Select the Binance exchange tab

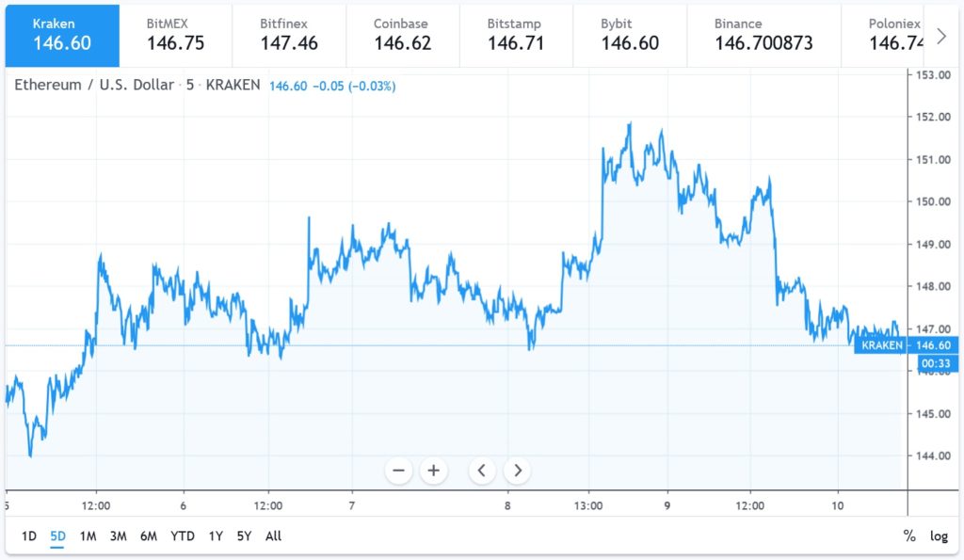pos(763,34)
